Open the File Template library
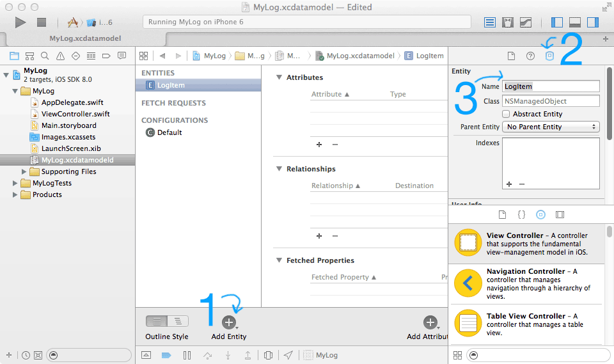This screenshot has width=614, height=364. [502, 214]
